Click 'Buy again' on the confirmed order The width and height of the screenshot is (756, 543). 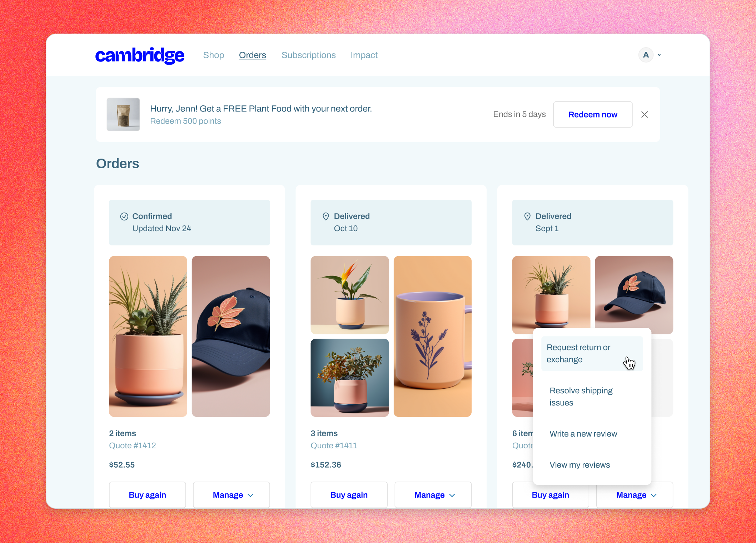(x=147, y=494)
